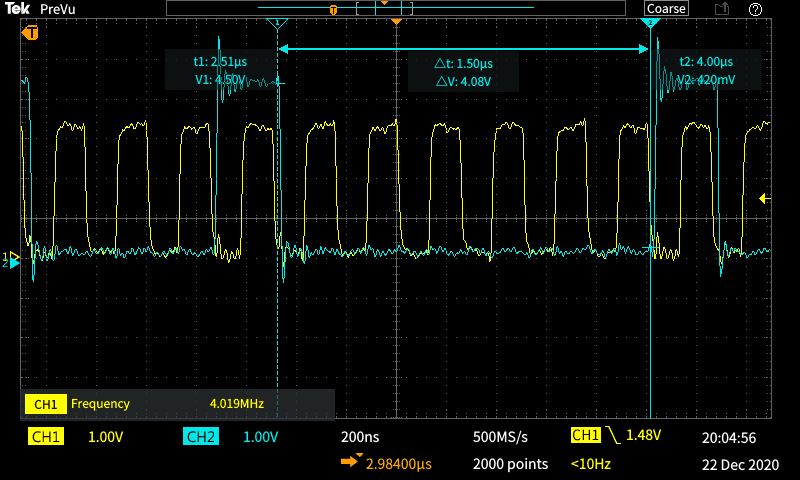Click the save/export icon beside Coarse

(x=721, y=9)
